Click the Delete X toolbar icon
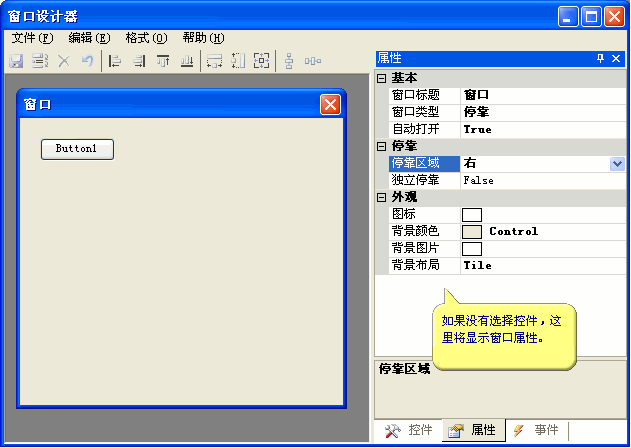Screen dimensions: 631x448 [x=63, y=61]
